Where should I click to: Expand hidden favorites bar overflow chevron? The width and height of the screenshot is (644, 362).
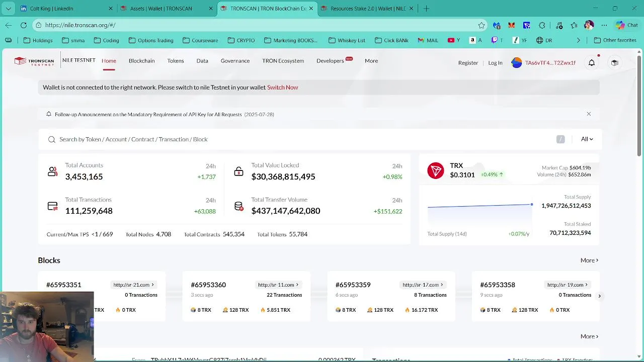pyautogui.click(x=578, y=40)
